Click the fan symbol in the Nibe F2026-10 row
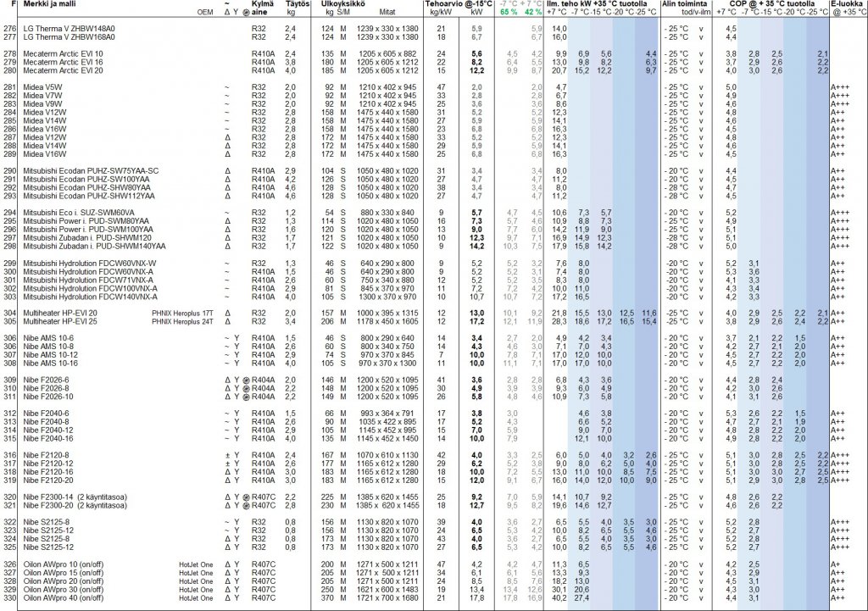 click(246, 396)
